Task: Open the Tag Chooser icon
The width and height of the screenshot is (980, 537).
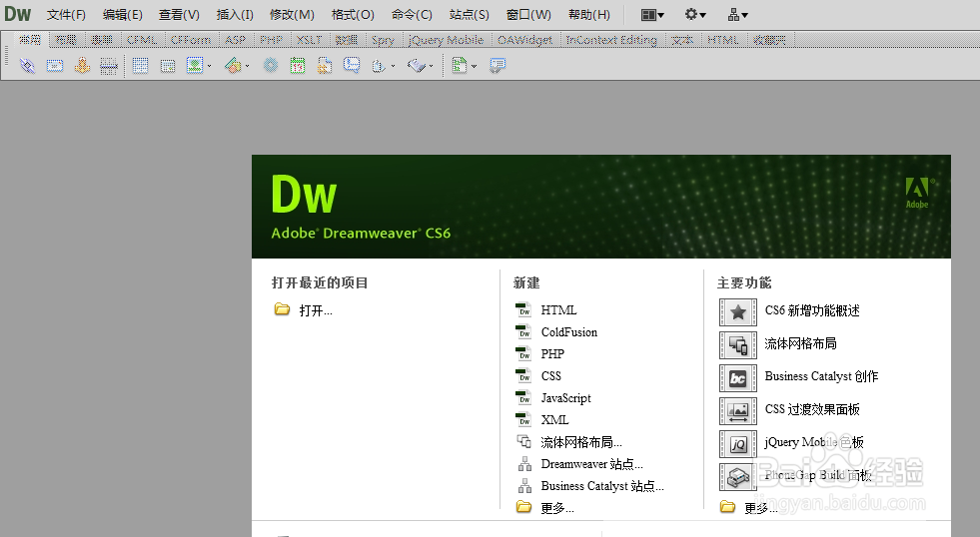Action: click(x=497, y=65)
